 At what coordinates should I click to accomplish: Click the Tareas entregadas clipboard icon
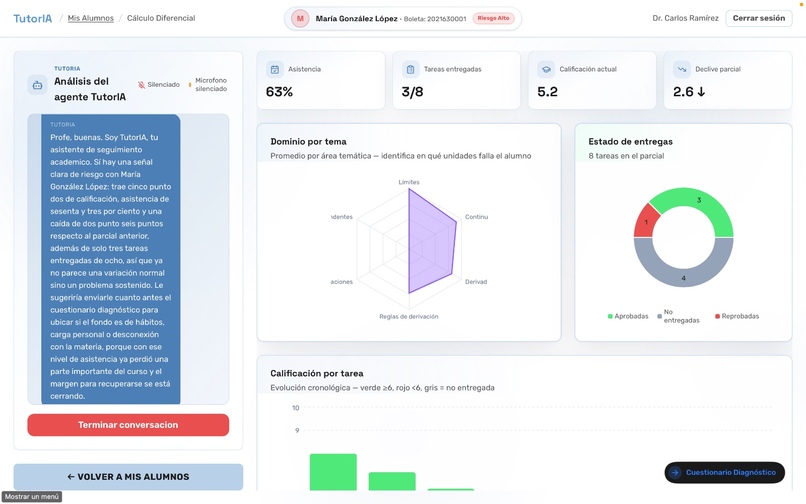coord(410,69)
